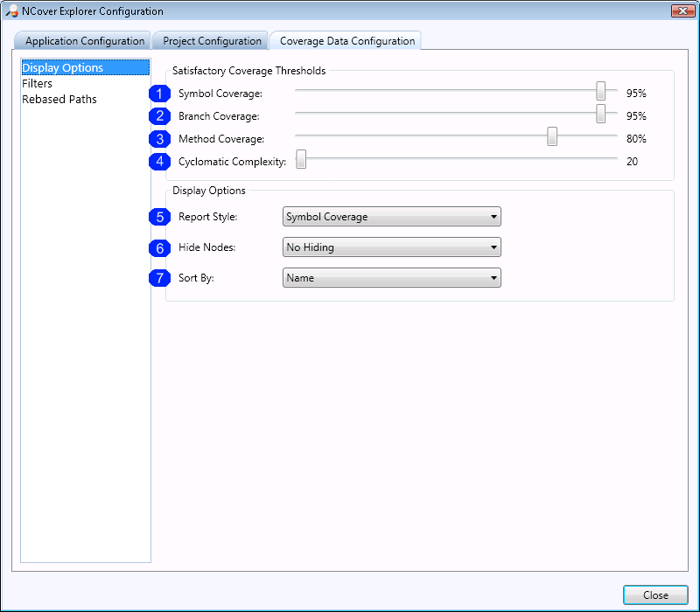Click the Symbol Coverage 95% value

click(x=636, y=94)
